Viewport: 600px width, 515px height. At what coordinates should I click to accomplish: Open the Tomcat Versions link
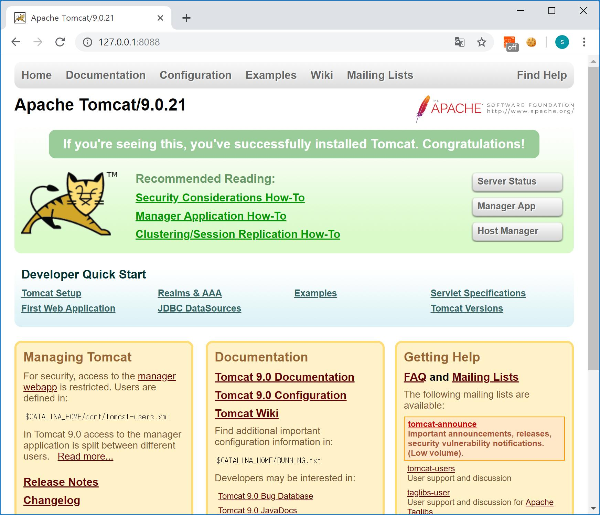467,308
